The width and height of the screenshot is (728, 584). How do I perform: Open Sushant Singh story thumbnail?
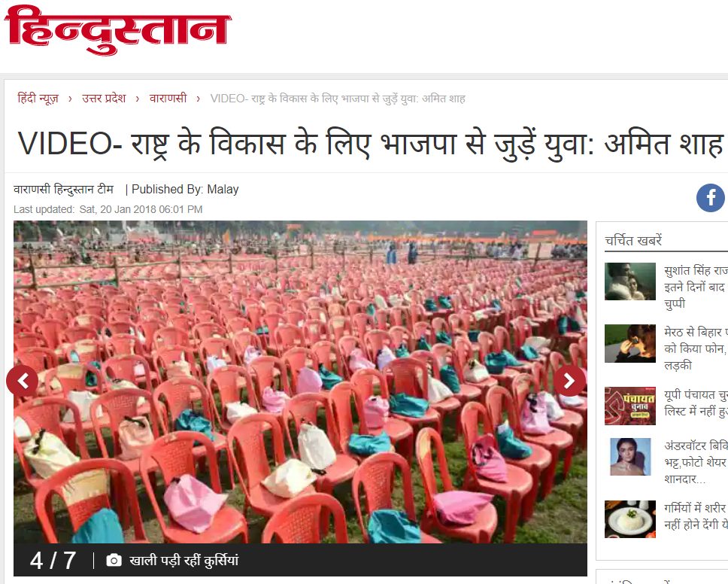point(630,281)
